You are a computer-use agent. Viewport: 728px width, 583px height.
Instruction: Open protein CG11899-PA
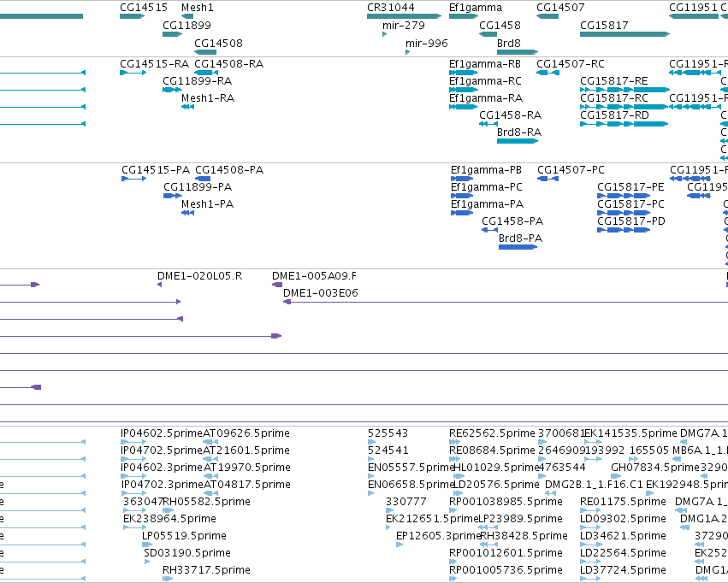point(173,196)
